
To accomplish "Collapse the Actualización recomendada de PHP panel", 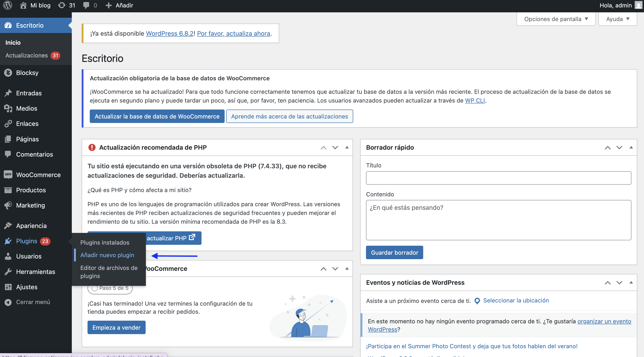I will click(347, 147).
